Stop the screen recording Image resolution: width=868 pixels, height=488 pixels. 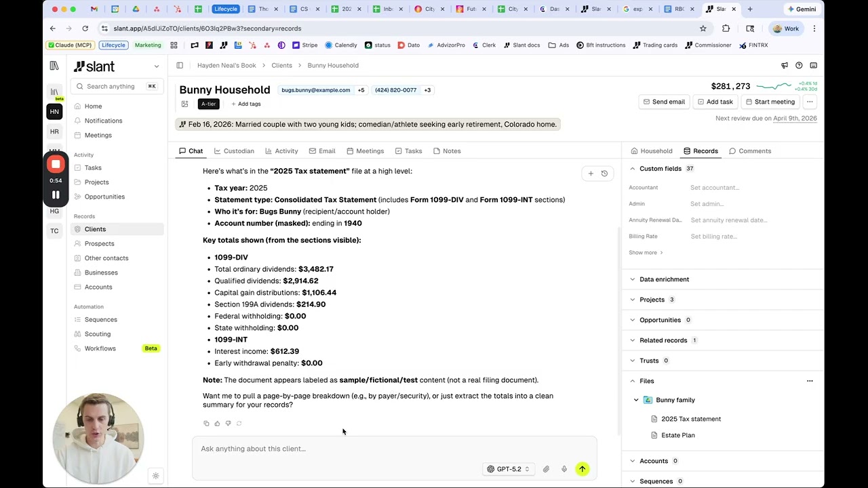(56, 164)
